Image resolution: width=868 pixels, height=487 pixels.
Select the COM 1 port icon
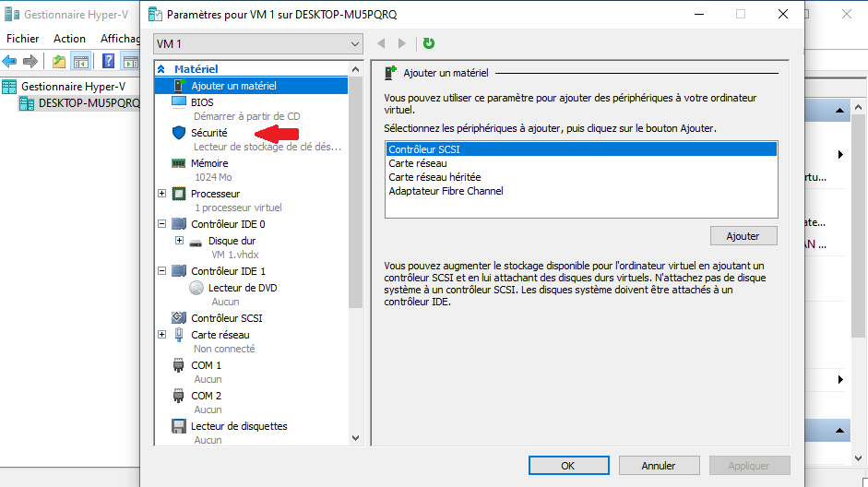tap(179, 365)
